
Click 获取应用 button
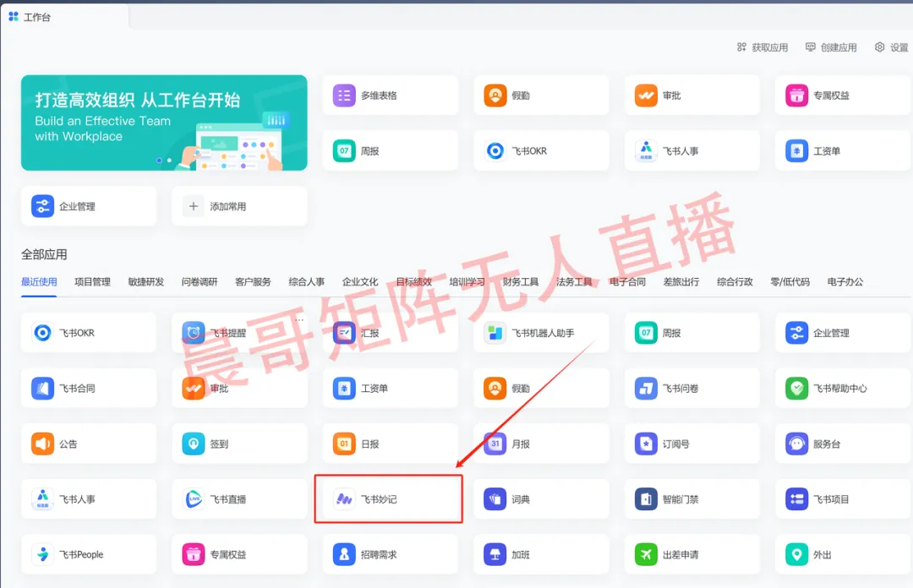point(763,47)
